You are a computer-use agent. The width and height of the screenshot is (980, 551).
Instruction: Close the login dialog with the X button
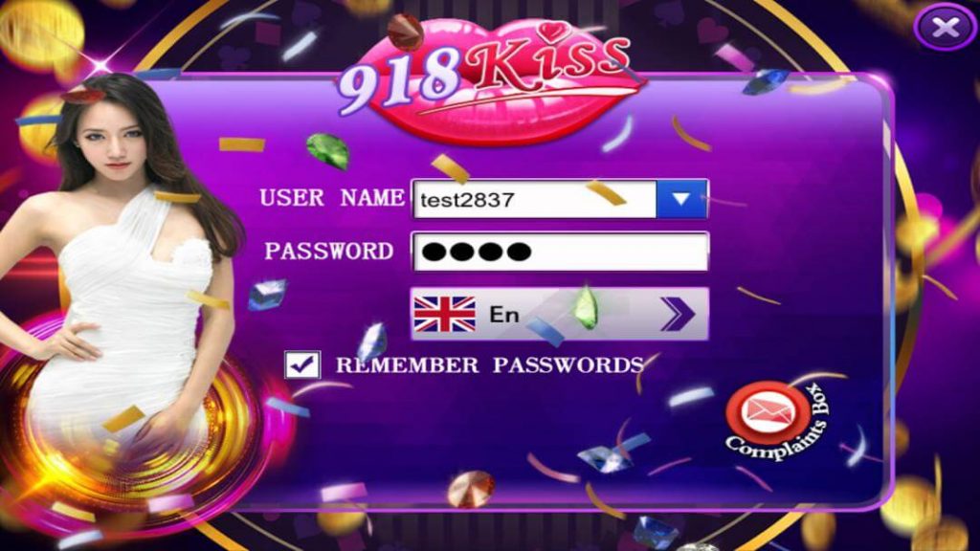(946, 27)
